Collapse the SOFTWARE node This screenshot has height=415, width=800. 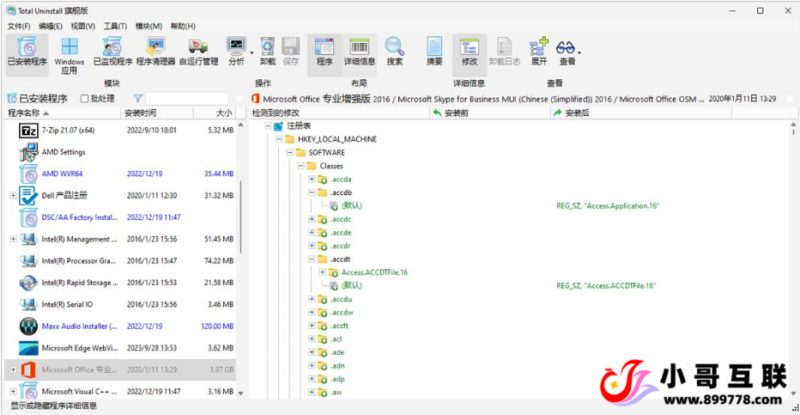[290, 152]
